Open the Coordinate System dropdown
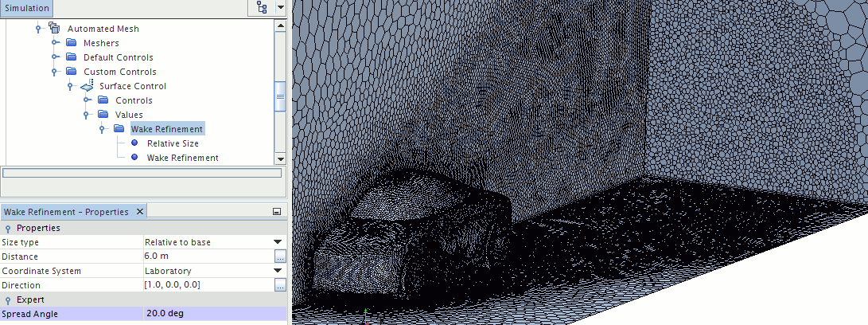The height and width of the screenshot is (325, 868). pos(278,271)
